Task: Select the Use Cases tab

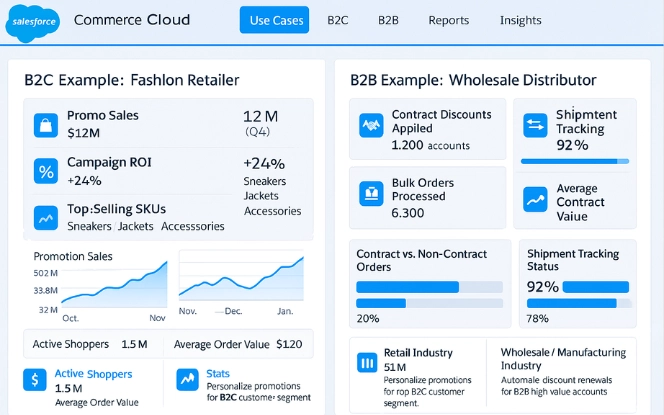Action: (x=274, y=20)
